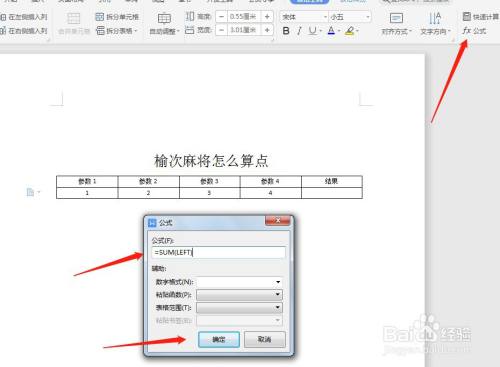Close the 公式 dialog with X
Image resolution: width=500 pixels, height=367 pixels.
pyautogui.click(x=278, y=221)
